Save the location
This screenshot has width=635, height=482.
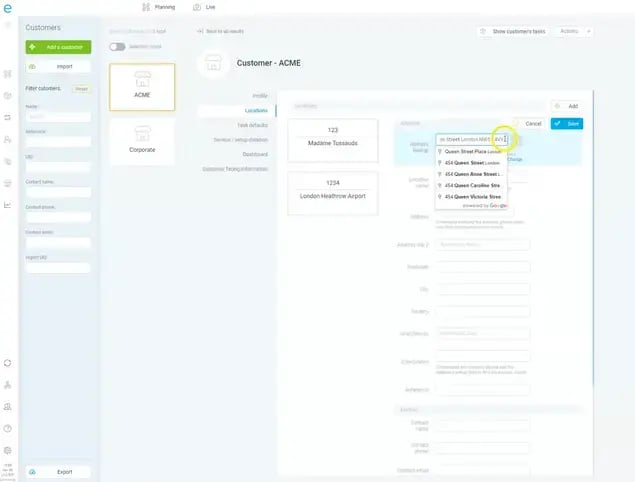point(567,124)
